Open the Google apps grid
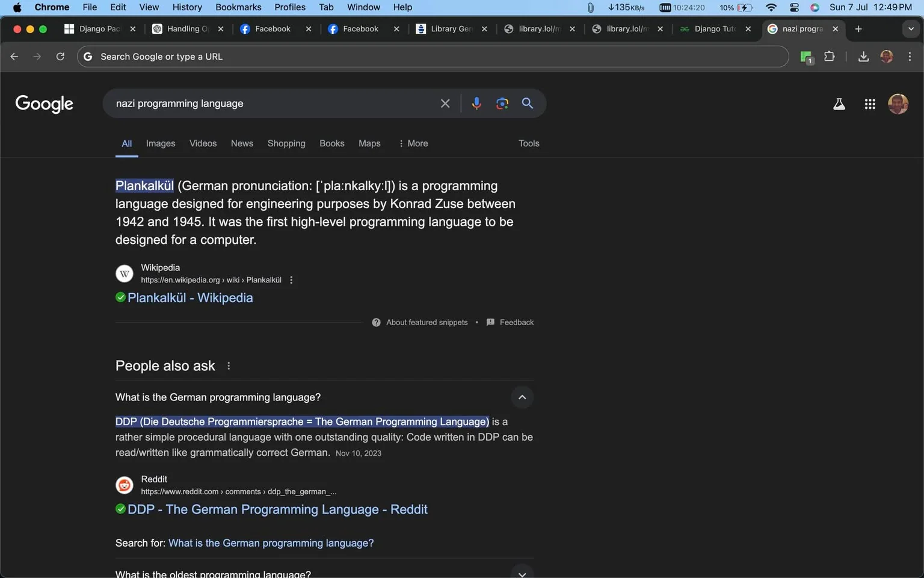The width and height of the screenshot is (924, 578). pyautogui.click(x=870, y=104)
